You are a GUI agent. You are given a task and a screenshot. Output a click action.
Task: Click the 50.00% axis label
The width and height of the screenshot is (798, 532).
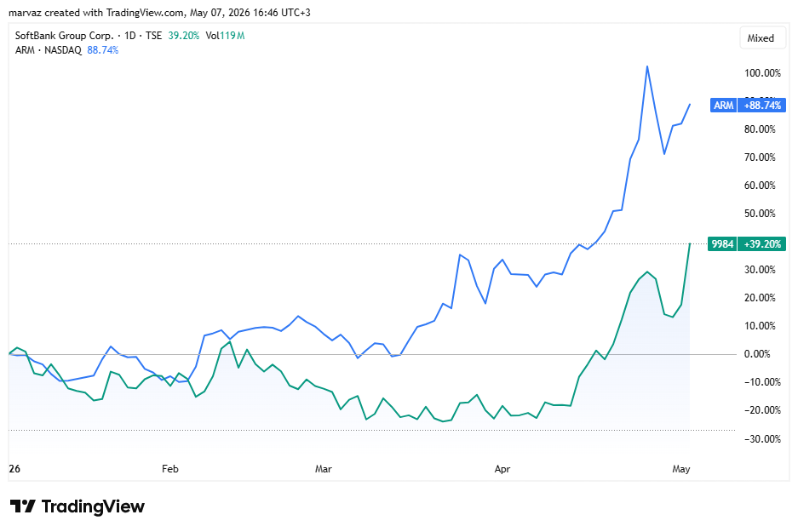pyautogui.click(x=760, y=213)
